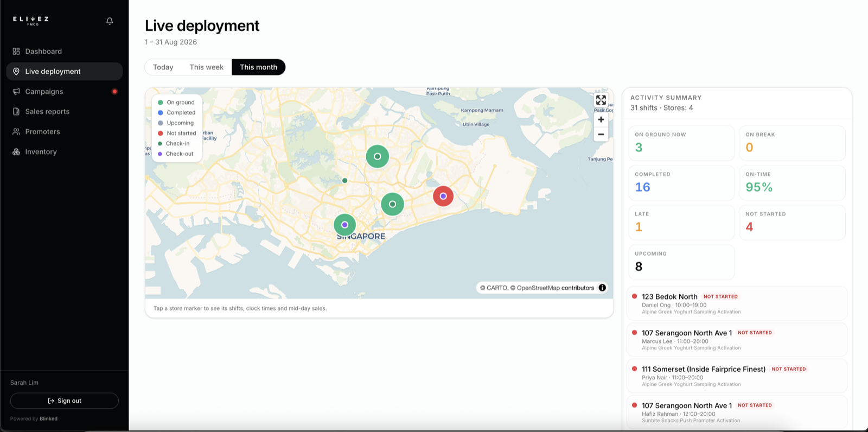Click the red dot beside 123 Bedok North
The width and height of the screenshot is (868, 432).
tap(634, 296)
